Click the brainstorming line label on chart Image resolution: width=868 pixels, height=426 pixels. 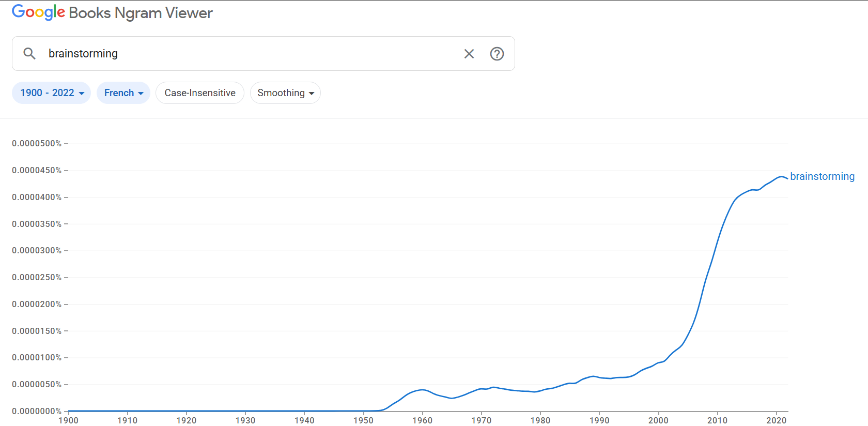click(823, 177)
